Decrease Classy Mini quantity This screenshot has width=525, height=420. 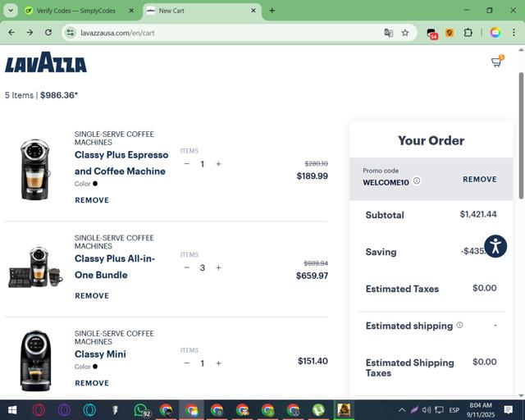click(x=187, y=363)
